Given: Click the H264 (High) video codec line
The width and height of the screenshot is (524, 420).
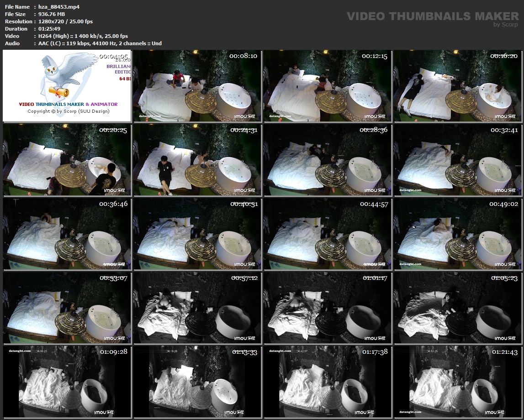Looking at the screenshot, I should click(83, 36).
